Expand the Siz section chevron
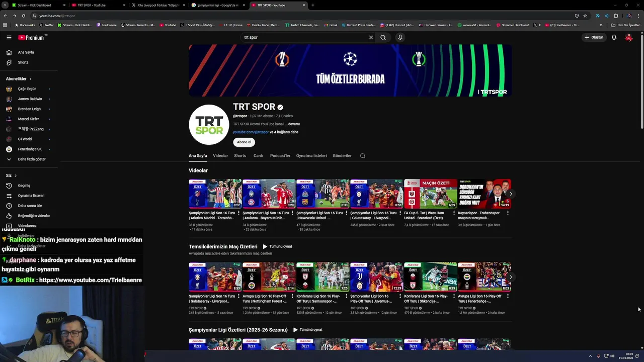This screenshot has width=644, height=362. (x=16, y=175)
